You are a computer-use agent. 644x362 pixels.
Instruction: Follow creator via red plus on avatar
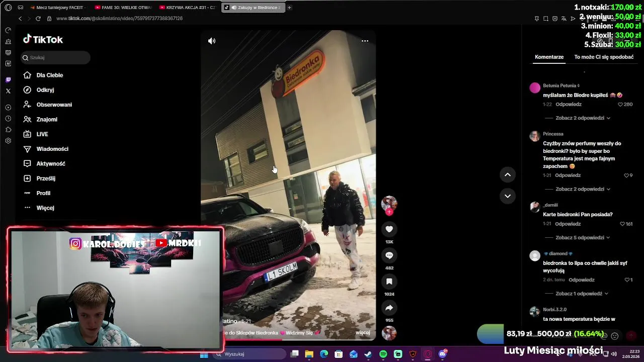(x=389, y=212)
